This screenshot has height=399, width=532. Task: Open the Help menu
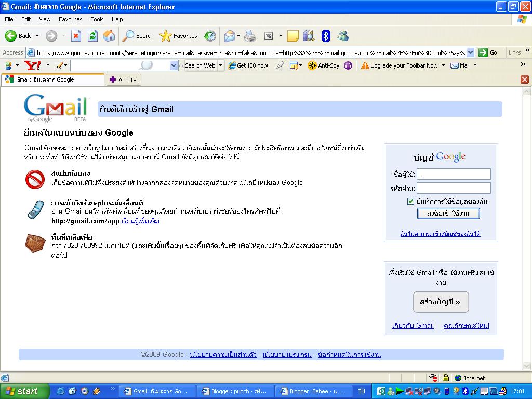(117, 19)
